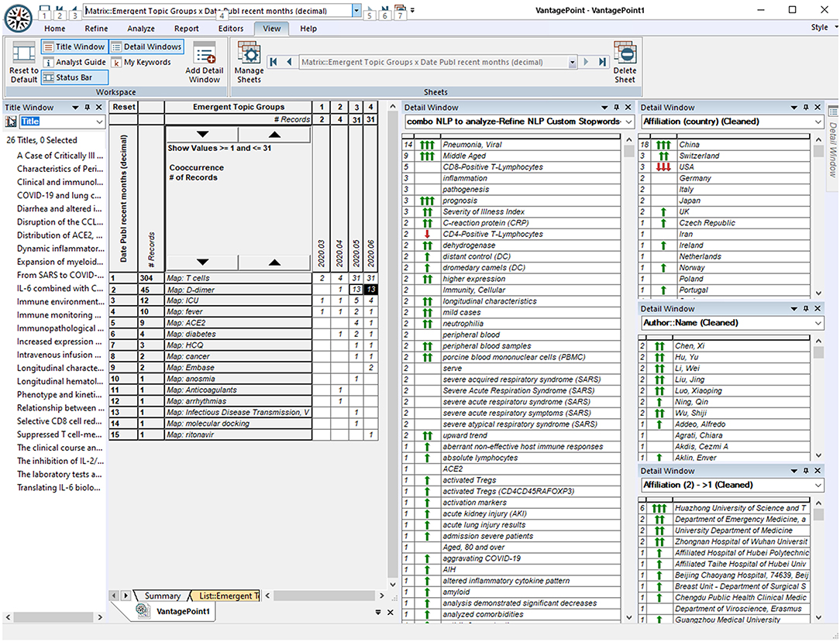Toggle the My Keywords option

[x=142, y=62]
